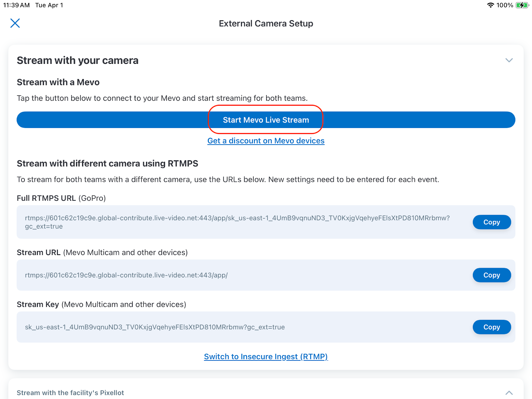Switch to Insecure Ingest (RTMP)
Screen dimensions: 532x399
pos(266,356)
